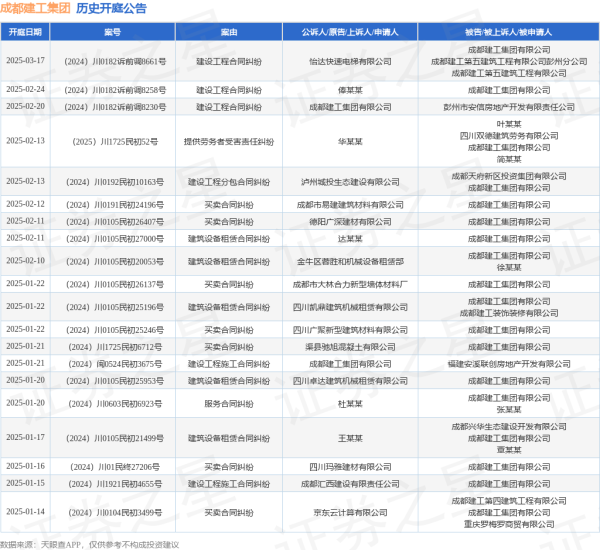Image resolution: width=600 pixels, height=550 pixels.
Task: Click plaintiff 成都市易建建筑材料有限公司
Action: click(x=350, y=205)
